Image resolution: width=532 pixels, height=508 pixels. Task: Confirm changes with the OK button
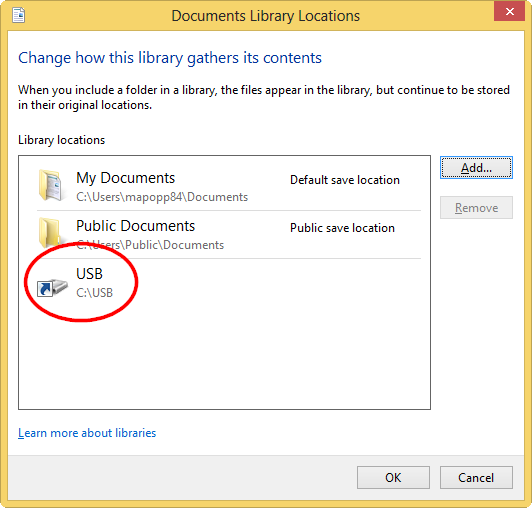click(x=393, y=477)
